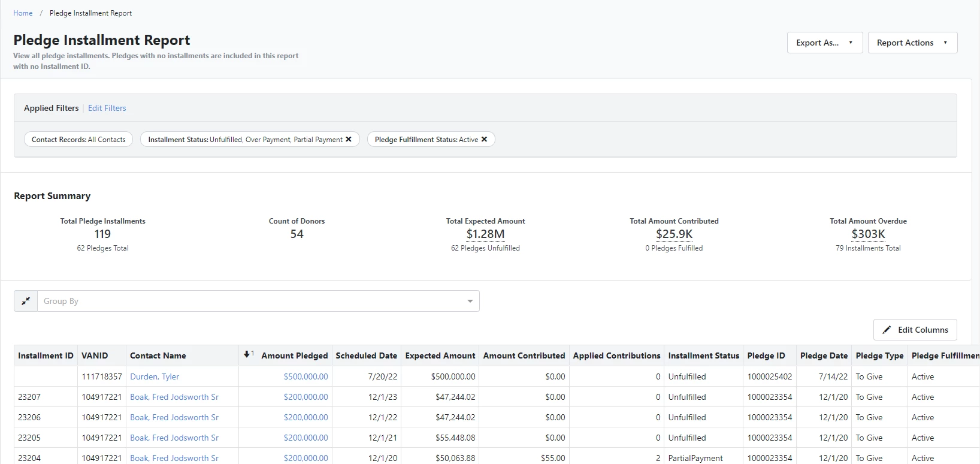The width and height of the screenshot is (980, 464).
Task: Click the $25.9K Total Amount Contributed value
Action: click(x=674, y=234)
